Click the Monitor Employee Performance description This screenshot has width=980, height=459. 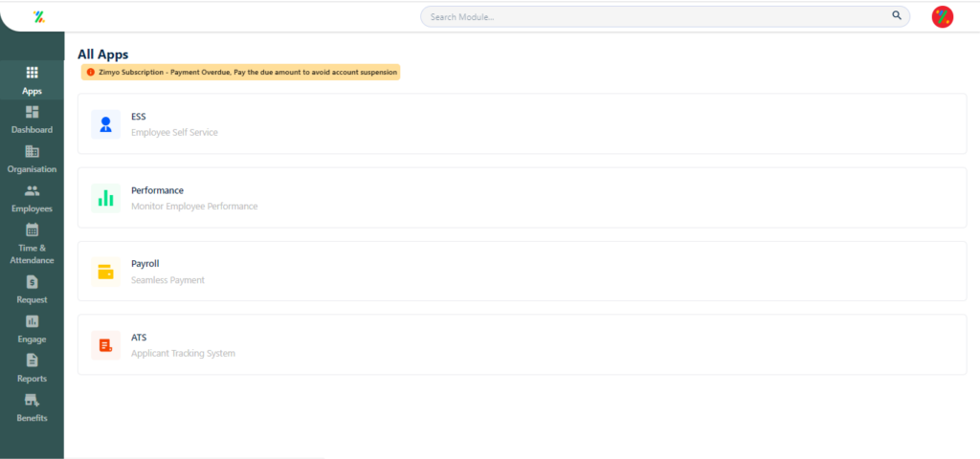[194, 207]
